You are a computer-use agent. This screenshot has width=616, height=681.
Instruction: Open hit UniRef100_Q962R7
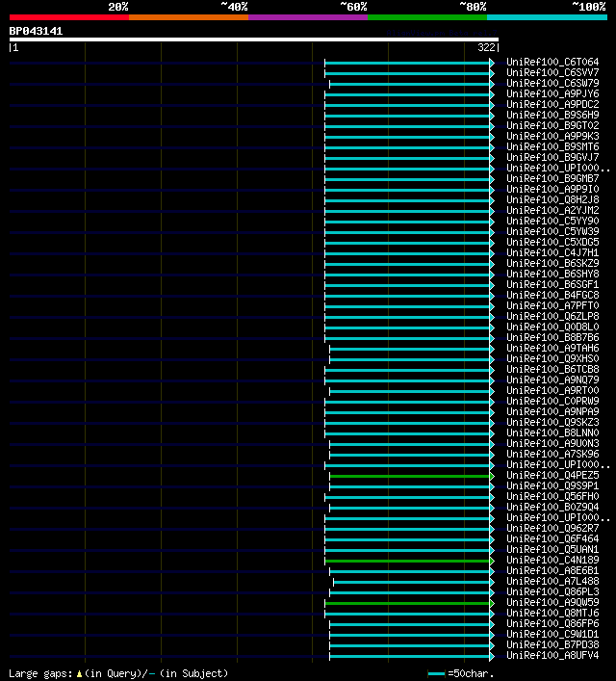(552, 529)
